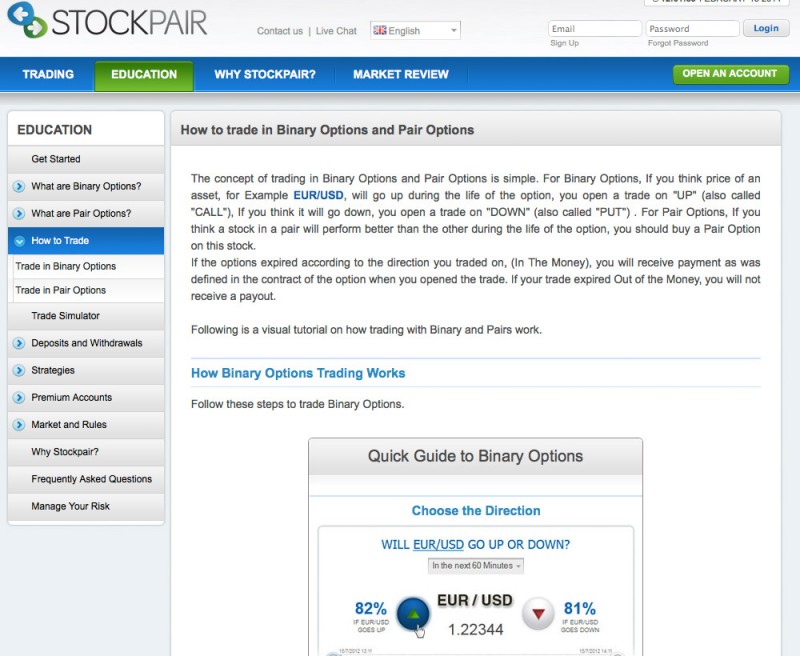
Task: Open the Why Stockpair? tab
Action: pos(265,74)
